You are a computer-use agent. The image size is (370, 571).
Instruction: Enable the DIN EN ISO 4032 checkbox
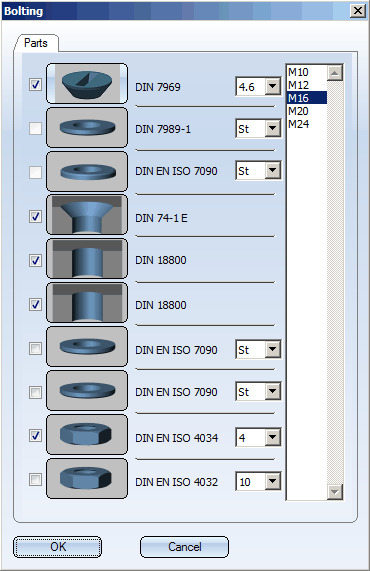point(35,479)
